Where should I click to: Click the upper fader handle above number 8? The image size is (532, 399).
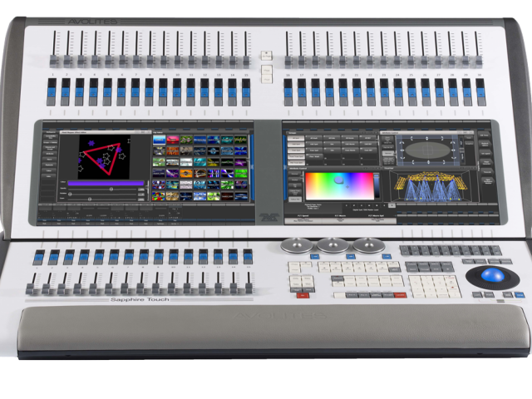[x=150, y=61]
